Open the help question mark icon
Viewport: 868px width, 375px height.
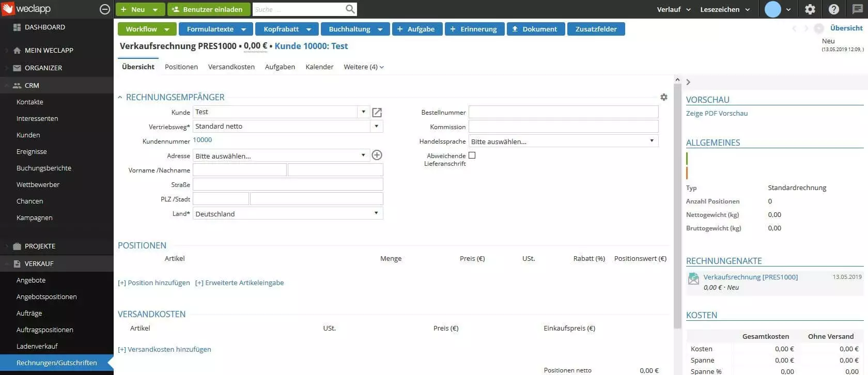coord(833,9)
